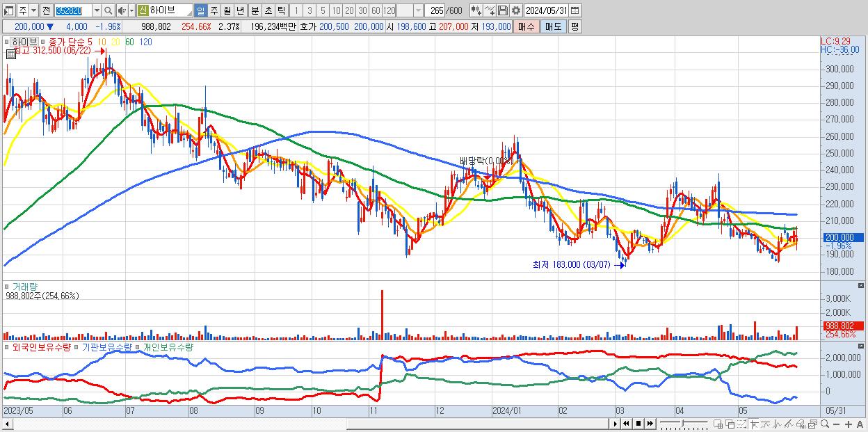This screenshot has width=868, height=432.
Task: Open the stock code history dropdown
Action: 97,10
